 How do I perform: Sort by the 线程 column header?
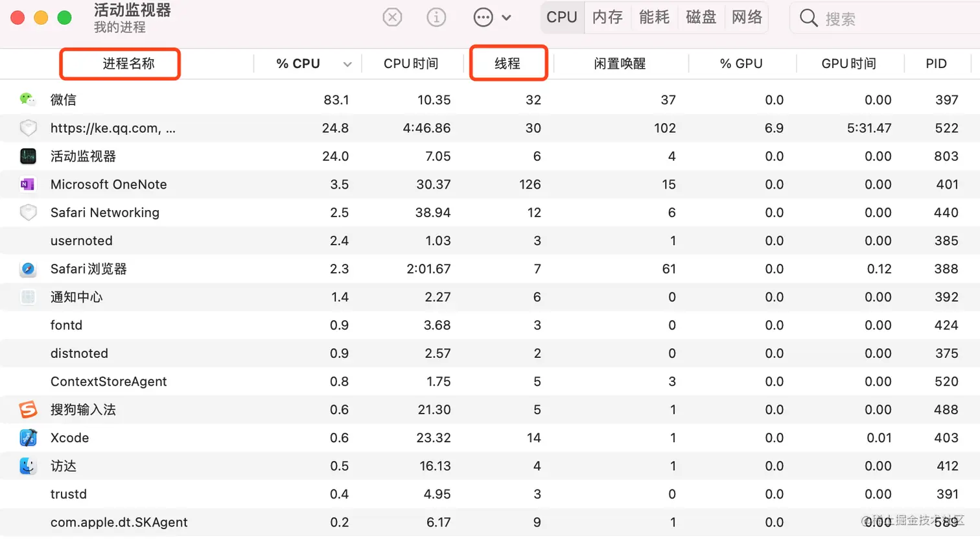507,64
